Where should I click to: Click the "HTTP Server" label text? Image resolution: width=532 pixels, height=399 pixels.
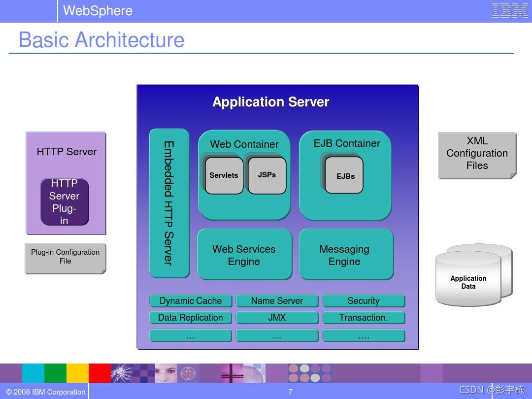point(66,151)
